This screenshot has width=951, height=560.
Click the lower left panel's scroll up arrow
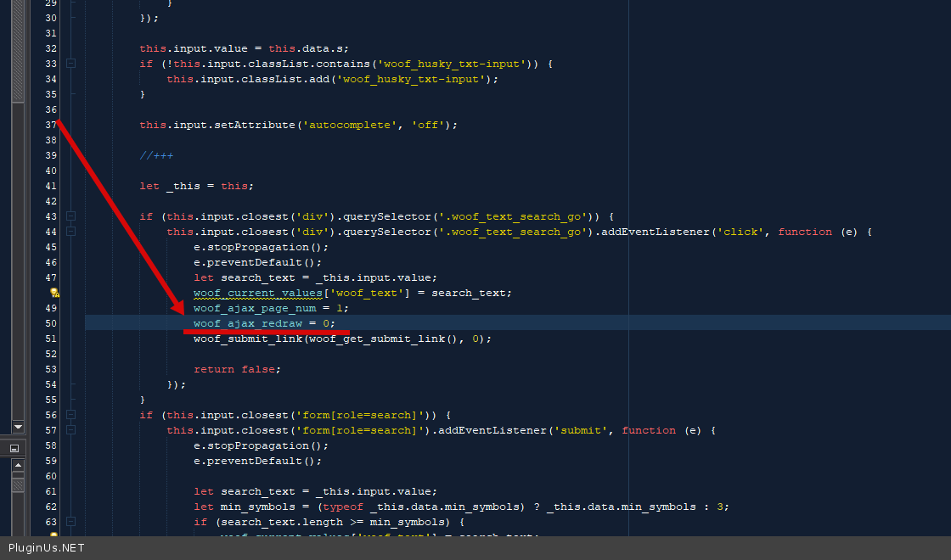(18, 465)
